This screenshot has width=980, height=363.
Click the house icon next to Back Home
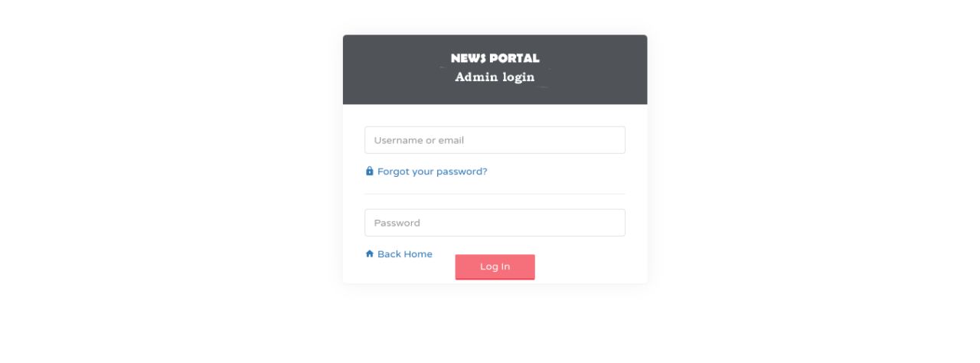click(369, 254)
